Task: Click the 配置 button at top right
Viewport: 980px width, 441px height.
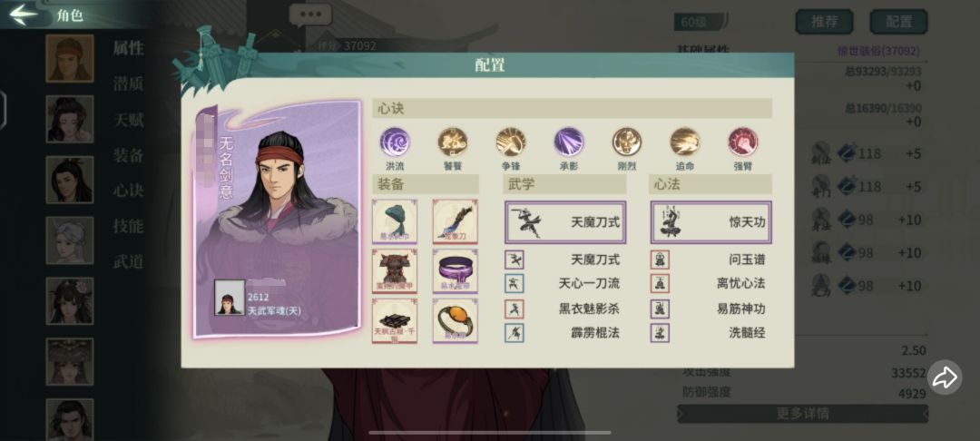Action: click(x=898, y=22)
